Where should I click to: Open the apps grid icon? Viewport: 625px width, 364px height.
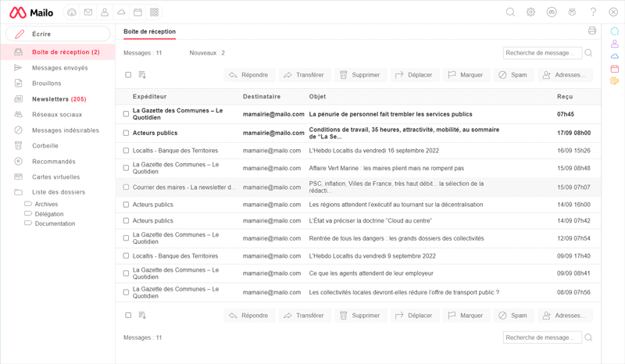click(154, 12)
